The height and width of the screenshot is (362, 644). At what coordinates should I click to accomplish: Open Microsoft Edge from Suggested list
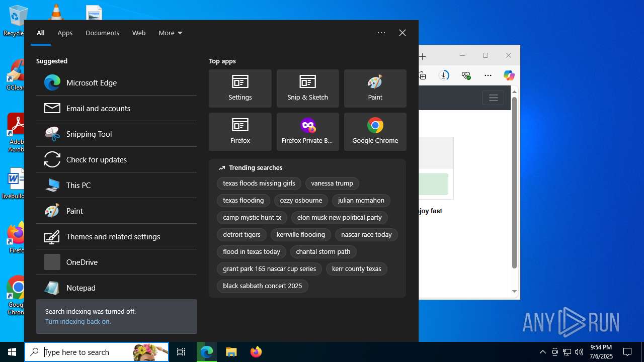116,82
